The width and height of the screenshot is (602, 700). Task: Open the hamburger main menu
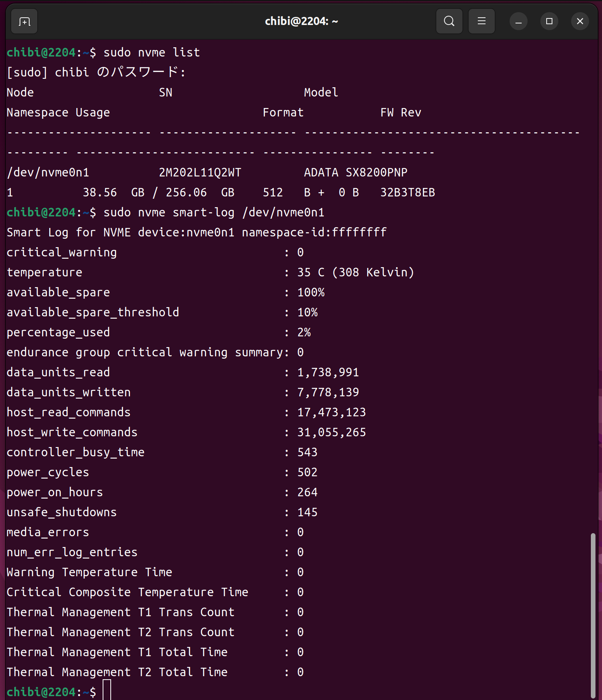pos(481,22)
